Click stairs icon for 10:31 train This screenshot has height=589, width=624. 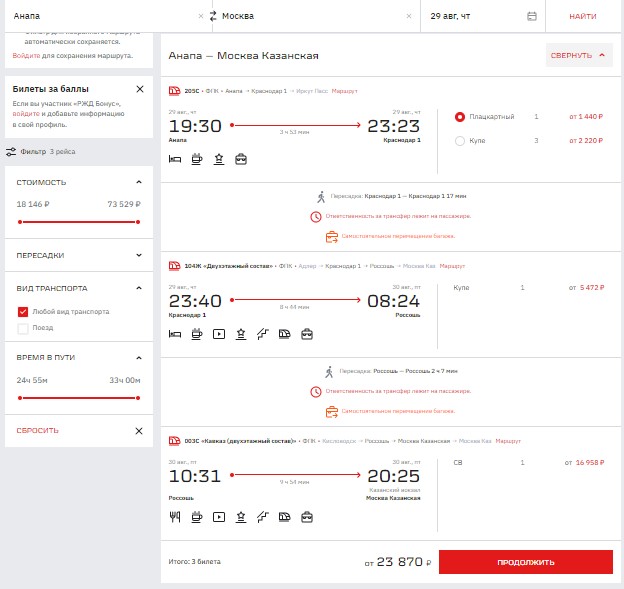(263, 517)
